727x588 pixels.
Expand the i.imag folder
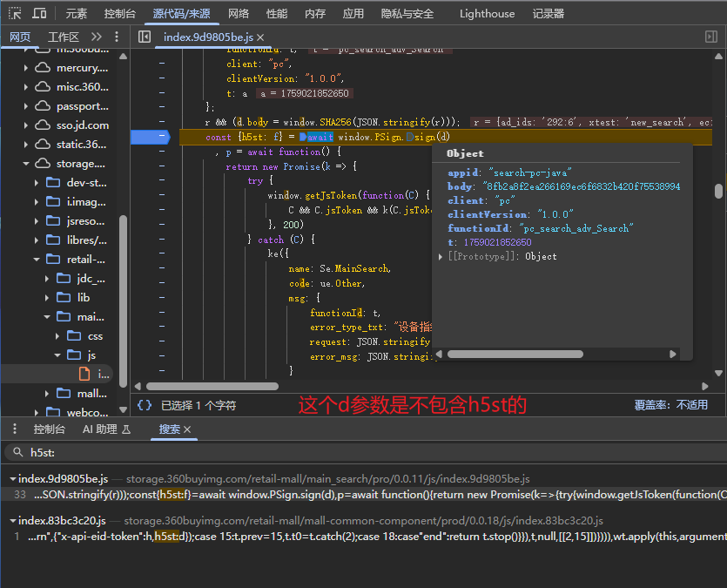[x=37, y=202]
